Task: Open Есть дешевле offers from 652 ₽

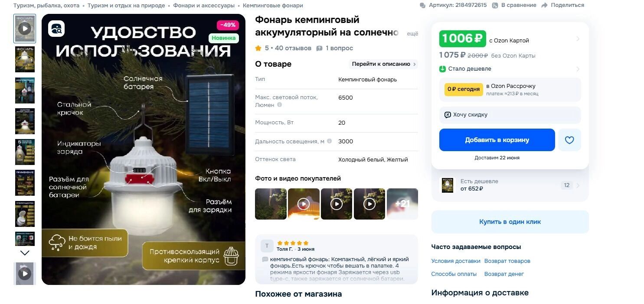Action: 510,185
